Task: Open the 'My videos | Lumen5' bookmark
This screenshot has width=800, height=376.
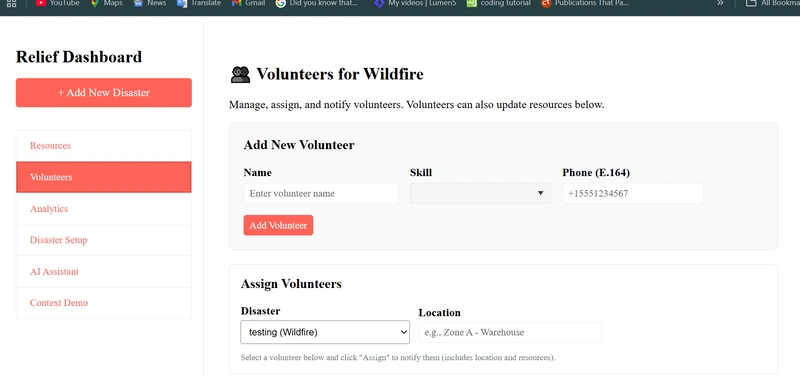Action: tap(415, 3)
